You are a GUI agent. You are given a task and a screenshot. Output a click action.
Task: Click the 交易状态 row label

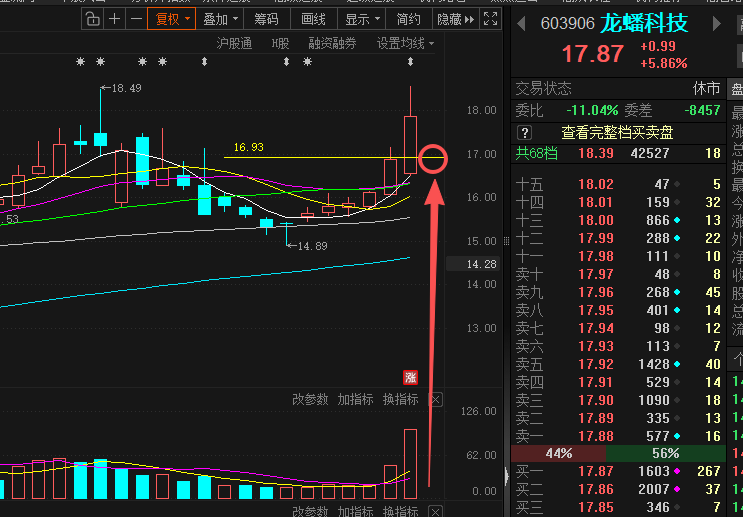[x=544, y=89]
